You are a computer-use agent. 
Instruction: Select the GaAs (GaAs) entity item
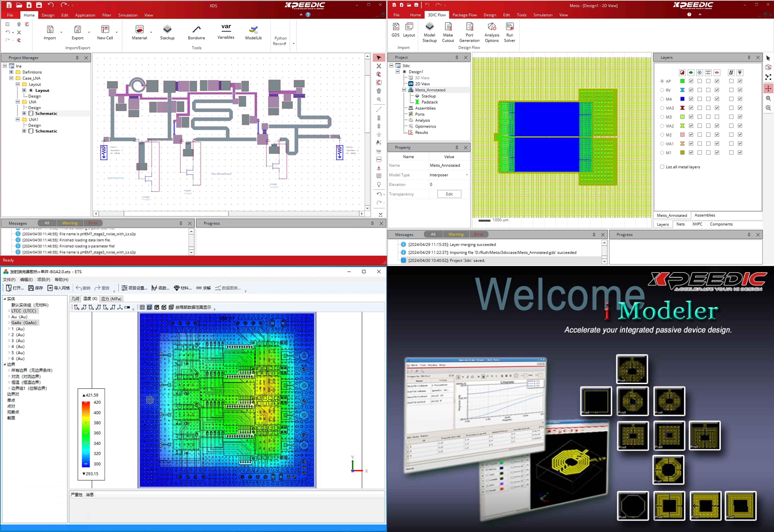click(x=24, y=323)
